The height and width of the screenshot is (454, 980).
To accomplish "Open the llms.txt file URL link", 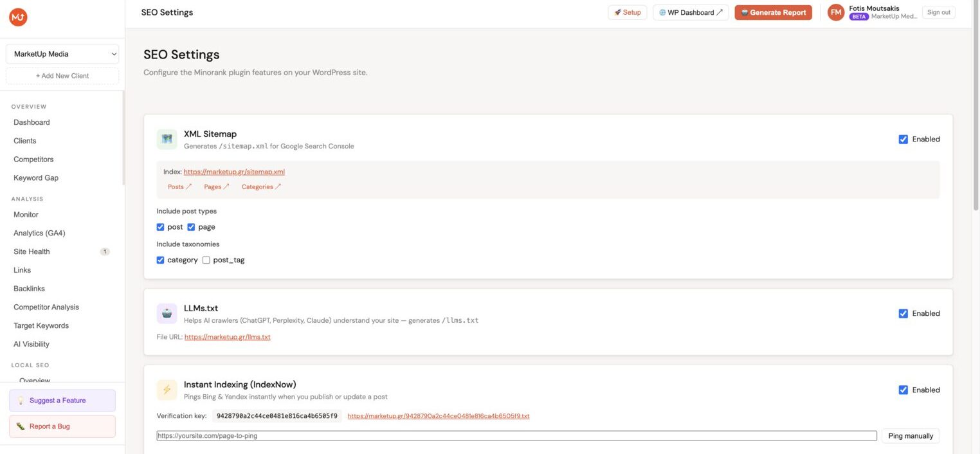I will click(228, 337).
